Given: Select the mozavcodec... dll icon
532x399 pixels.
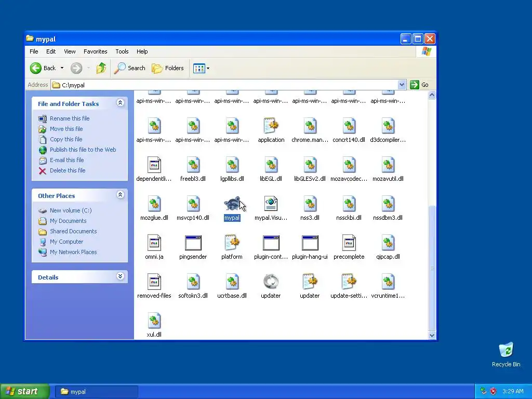Looking at the screenshot, I should click(349, 165).
